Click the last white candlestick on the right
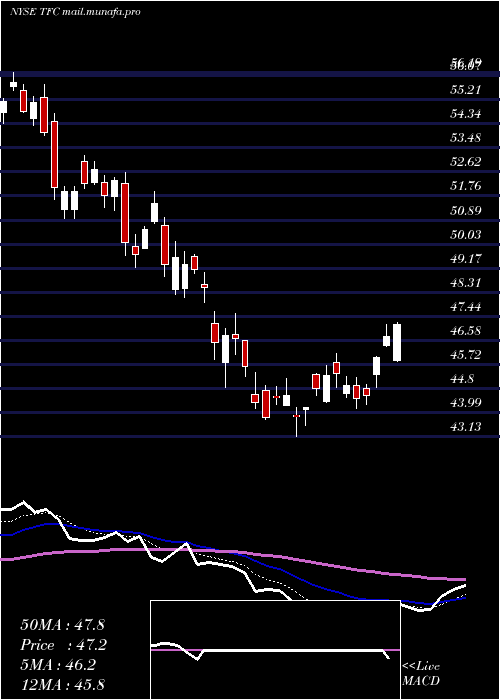The height and width of the screenshot is (700, 500). [x=397, y=342]
